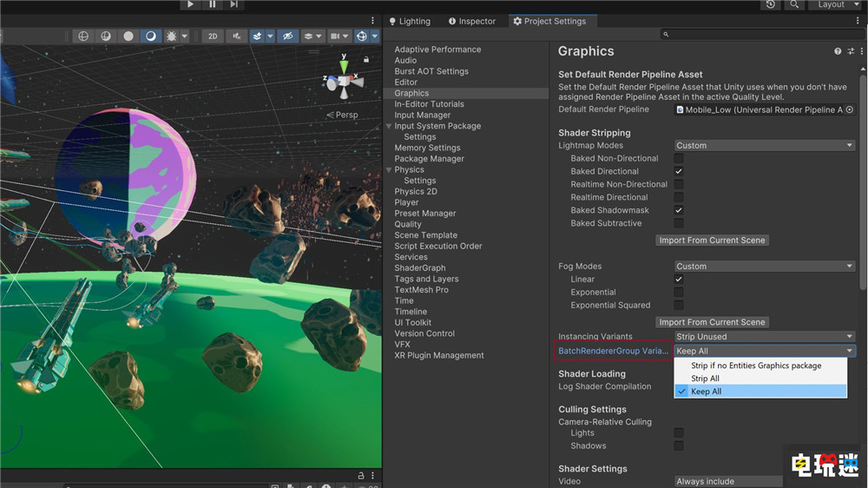Open the Instancing Variants dropdown
This screenshot has height=488, width=868.
click(x=764, y=337)
